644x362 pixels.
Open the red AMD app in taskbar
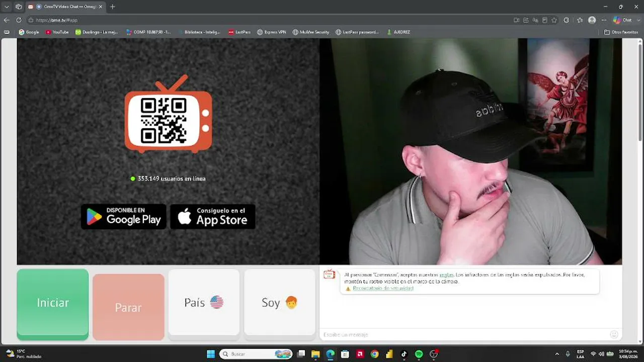360,354
